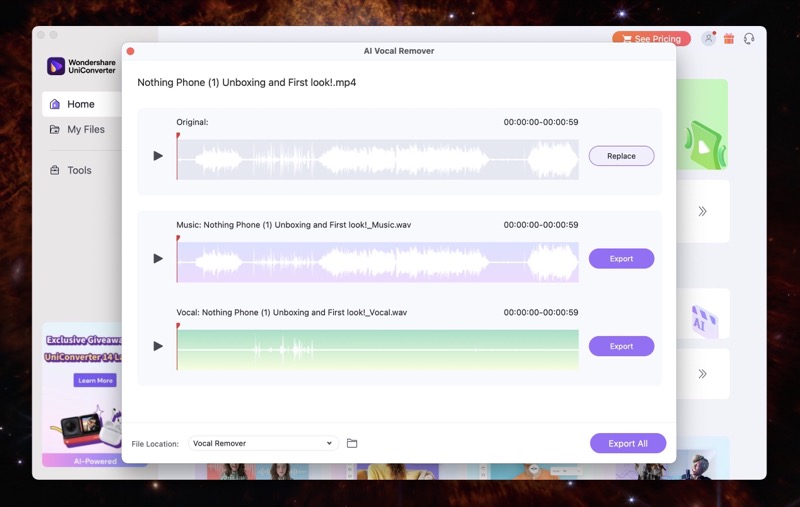Click the Music file name label
The width and height of the screenshot is (800, 507).
pos(293,225)
